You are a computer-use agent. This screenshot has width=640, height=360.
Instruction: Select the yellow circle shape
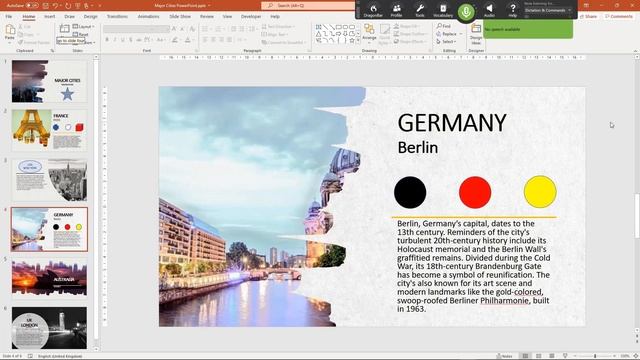[x=540, y=192]
